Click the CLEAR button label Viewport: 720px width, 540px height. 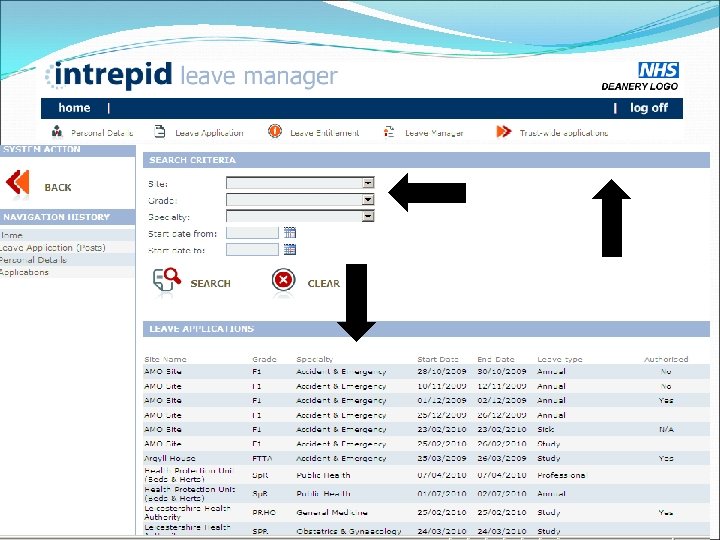tap(324, 283)
